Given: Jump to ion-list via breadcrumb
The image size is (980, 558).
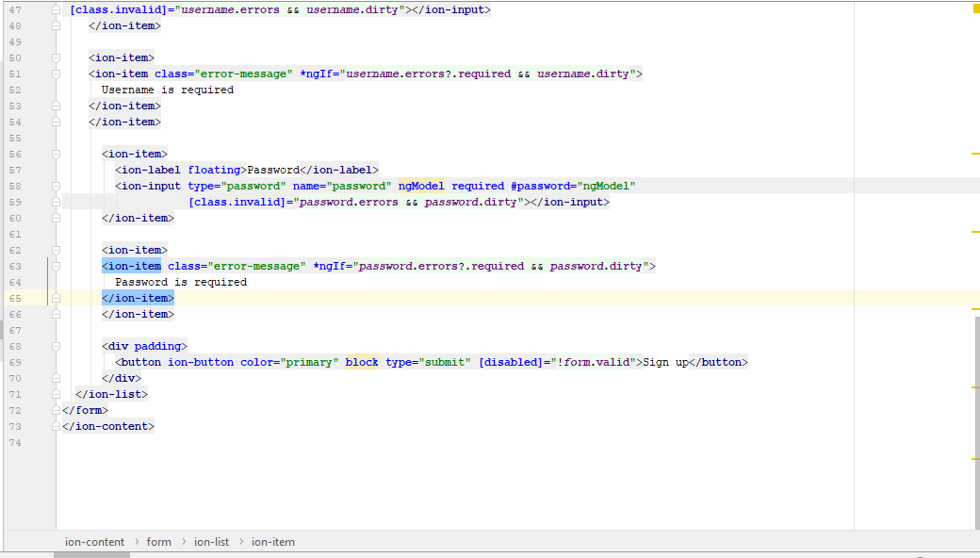Looking at the screenshot, I should [x=211, y=542].
